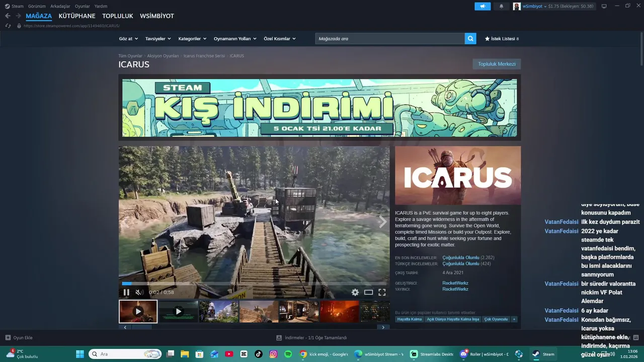Viewport: 644px width, 362px height.
Task: Seek on the trailer progress bar
Action: click(x=254, y=284)
